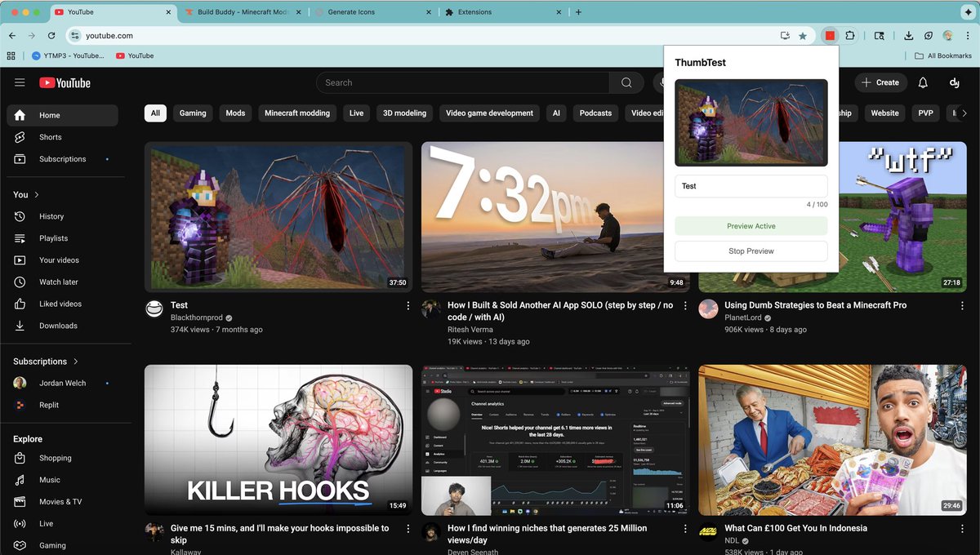Viewport: 980px width, 555px height.
Task: Open the YouTube hamburger guide menu
Action: 20,82
